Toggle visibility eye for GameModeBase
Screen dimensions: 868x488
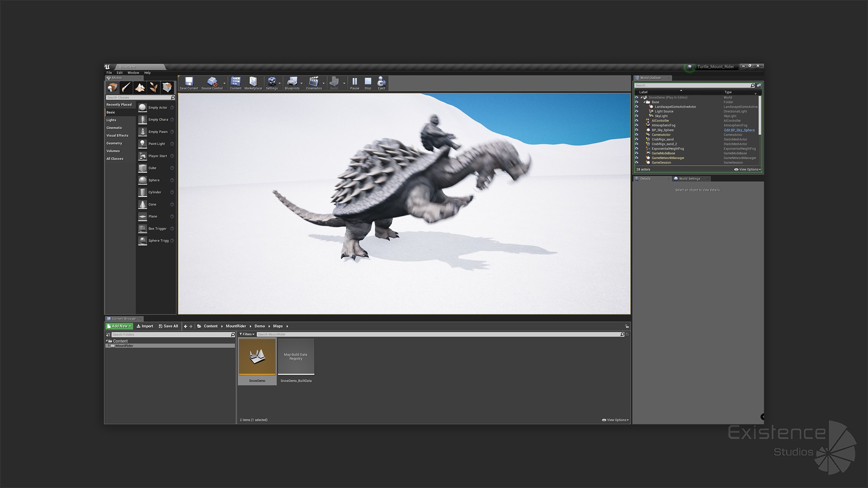[x=637, y=153]
